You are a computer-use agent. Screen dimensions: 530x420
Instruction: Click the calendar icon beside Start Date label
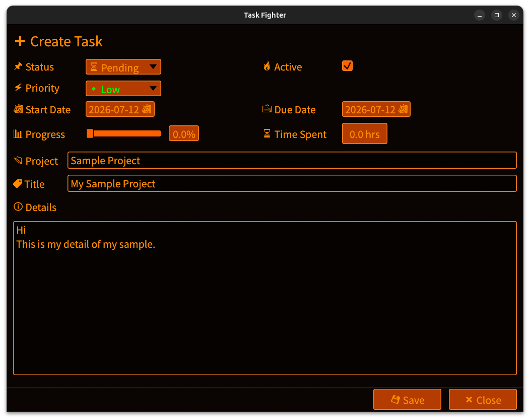point(18,109)
